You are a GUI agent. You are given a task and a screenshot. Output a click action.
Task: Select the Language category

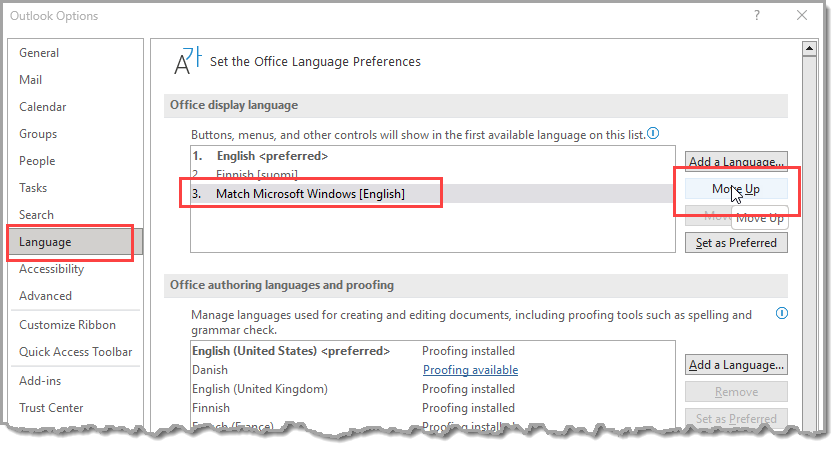click(x=75, y=242)
